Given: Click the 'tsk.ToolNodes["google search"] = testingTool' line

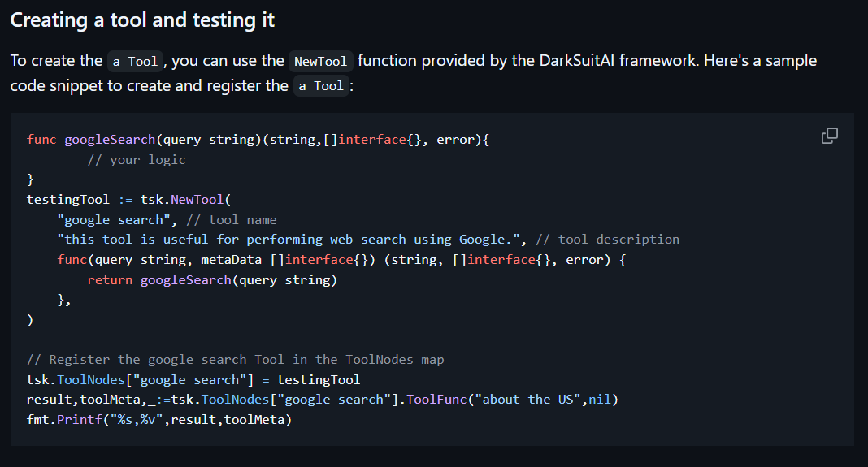Looking at the screenshot, I should click(x=193, y=379).
